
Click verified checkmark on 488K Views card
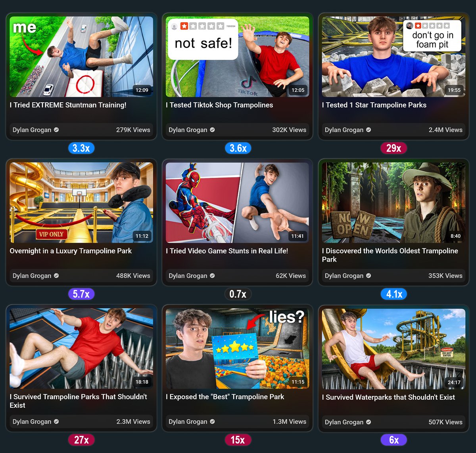pos(56,275)
